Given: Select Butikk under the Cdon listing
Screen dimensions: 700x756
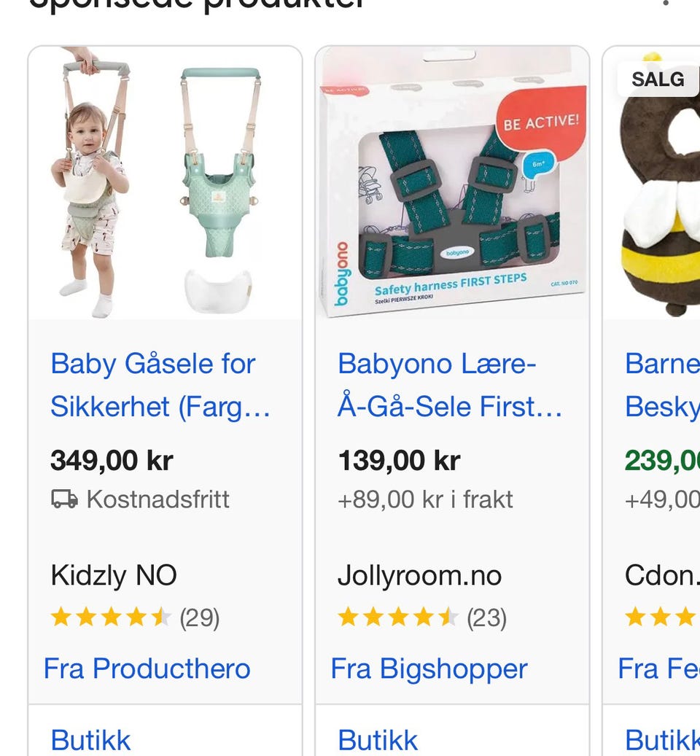Looking at the screenshot, I should point(661,740).
